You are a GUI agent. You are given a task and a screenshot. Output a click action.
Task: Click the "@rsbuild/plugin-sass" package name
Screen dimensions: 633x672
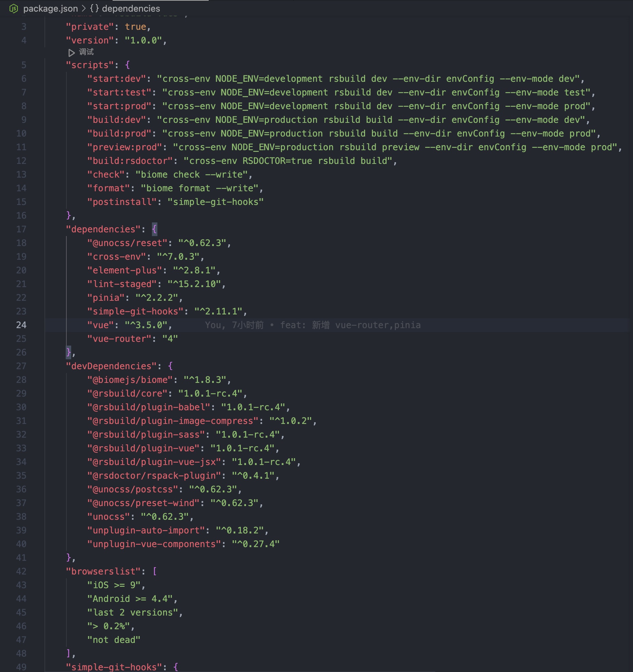pos(146,435)
